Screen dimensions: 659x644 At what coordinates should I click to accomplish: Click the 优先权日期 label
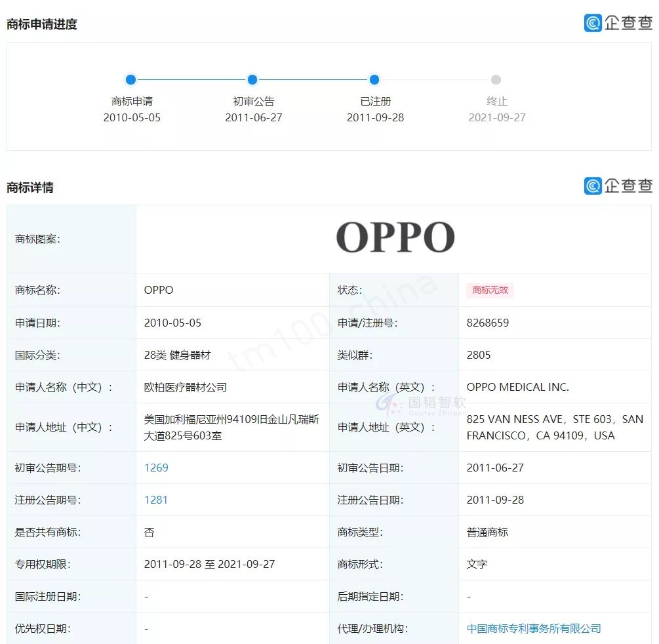pos(43,628)
